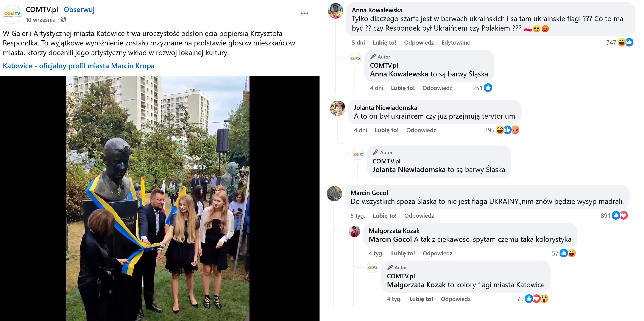View edit history via Edytowano
644x321 pixels.
coord(456,42)
